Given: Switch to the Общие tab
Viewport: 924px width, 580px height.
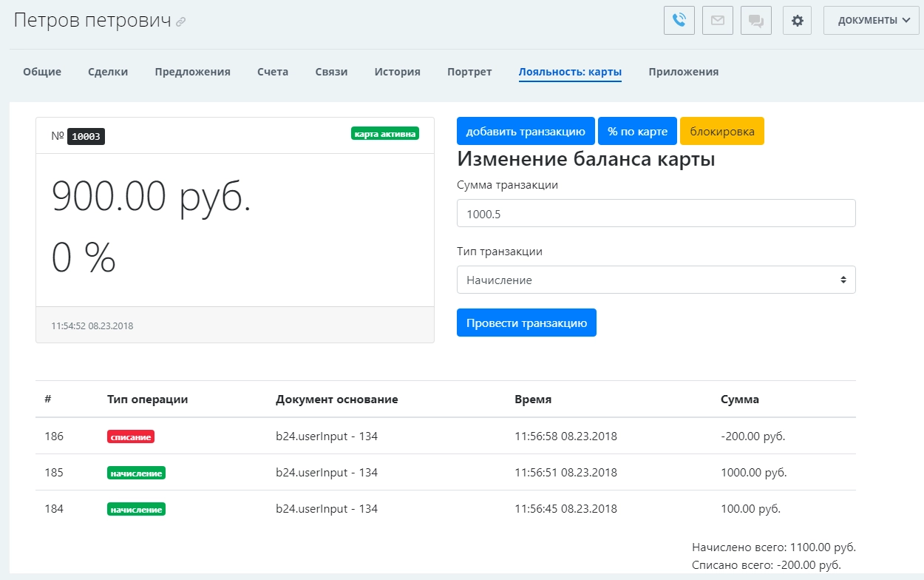Looking at the screenshot, I should point(42,72).
